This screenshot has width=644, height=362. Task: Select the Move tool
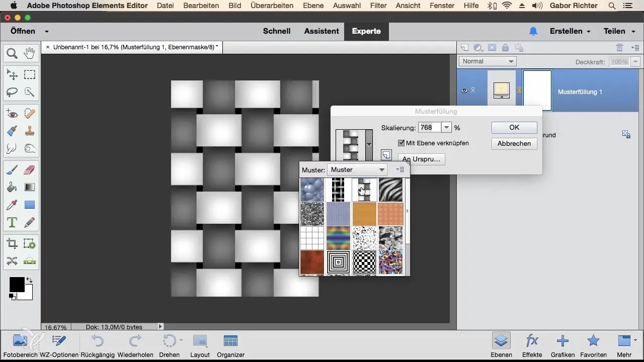12,75
